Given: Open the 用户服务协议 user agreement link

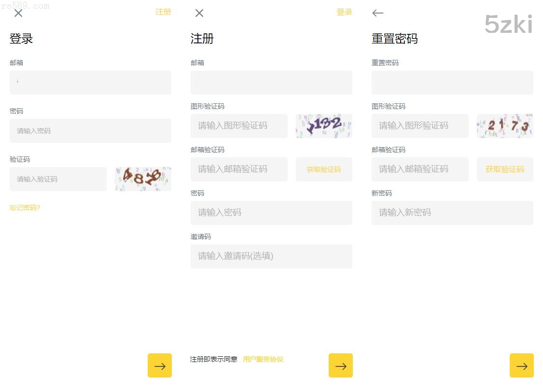Looking at the screenshot, I should point(263,359).
